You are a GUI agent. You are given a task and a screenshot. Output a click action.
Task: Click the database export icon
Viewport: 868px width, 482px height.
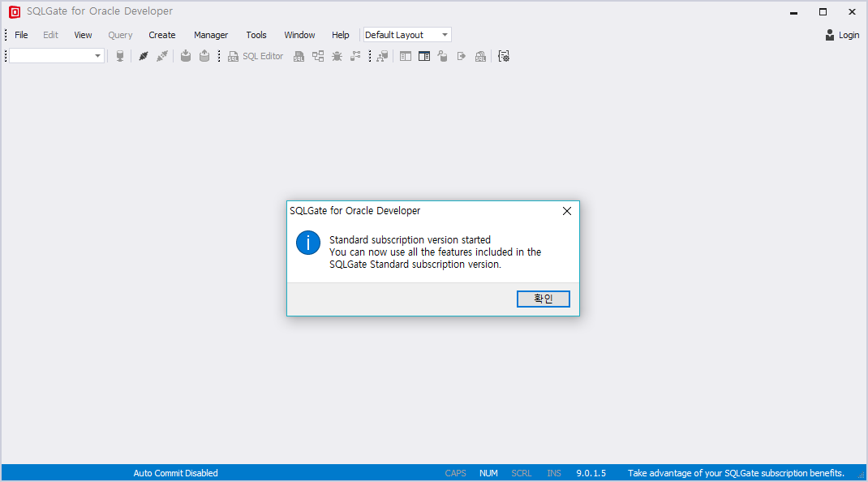click(204, 56)
